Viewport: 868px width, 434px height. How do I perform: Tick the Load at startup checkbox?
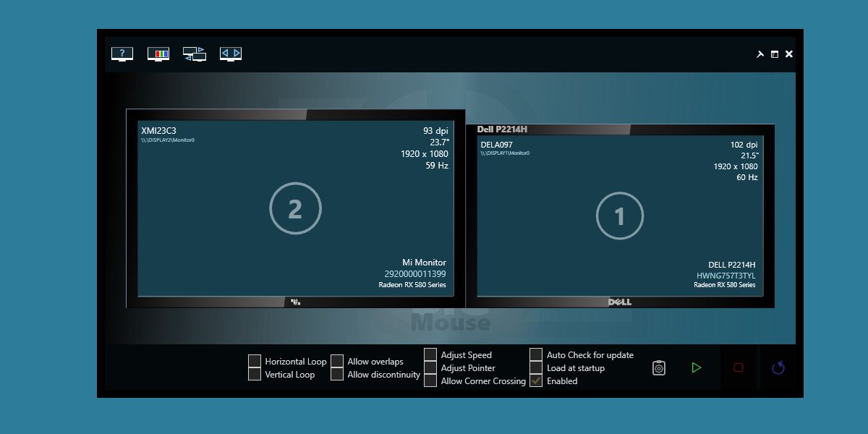pyautogui.click(x=536, y=367)
